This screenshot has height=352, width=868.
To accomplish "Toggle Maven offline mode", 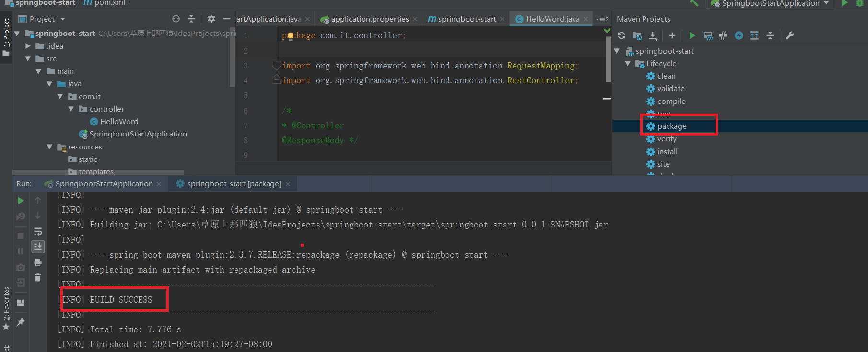I will (723, 35).
